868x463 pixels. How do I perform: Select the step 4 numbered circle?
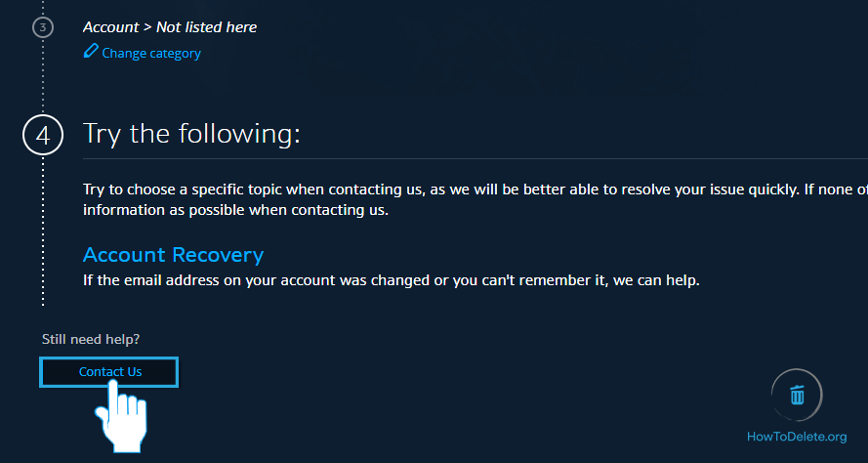43,136
